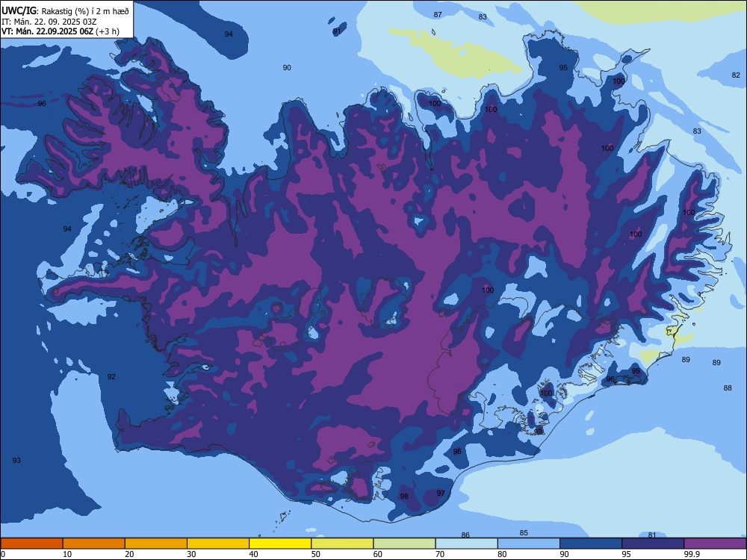
Task: Click the '92' humidity value off the southwest coast
Action: pyautogui.click(x=111, y=376)
